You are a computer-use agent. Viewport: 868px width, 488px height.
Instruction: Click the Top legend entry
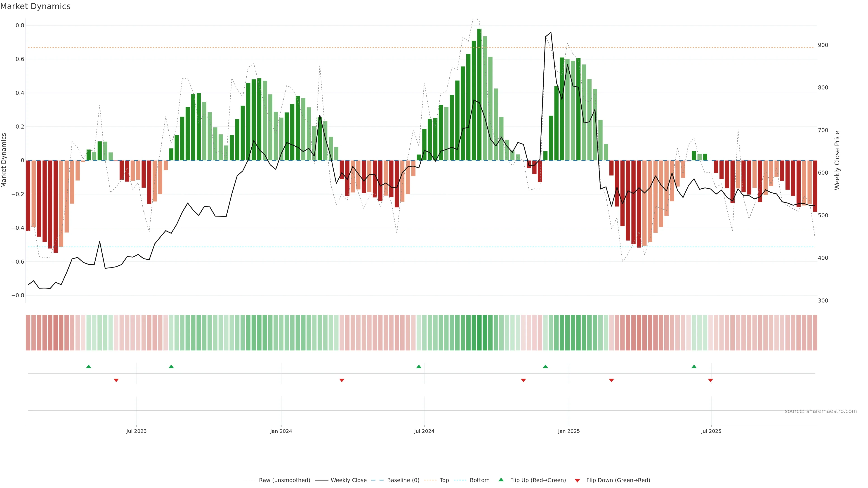[444, 480]
